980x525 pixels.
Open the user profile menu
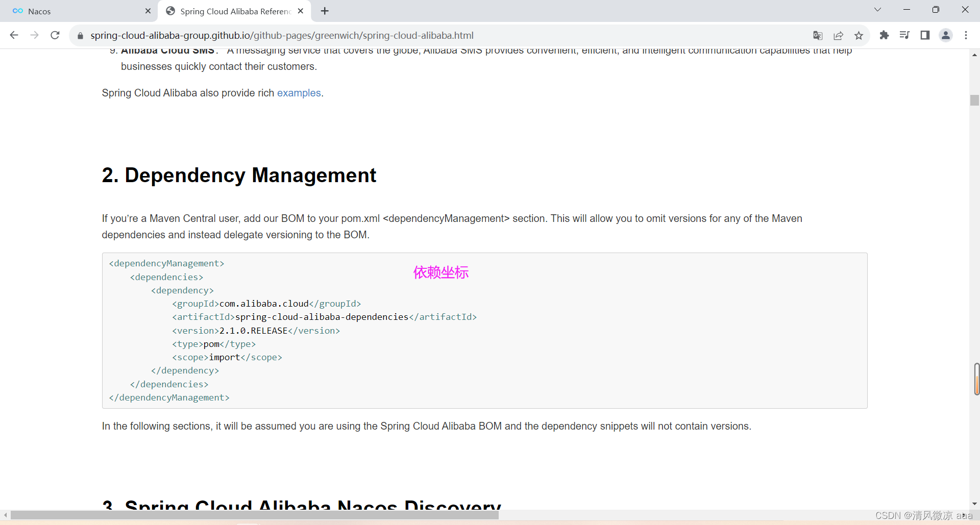click(946, 35)
